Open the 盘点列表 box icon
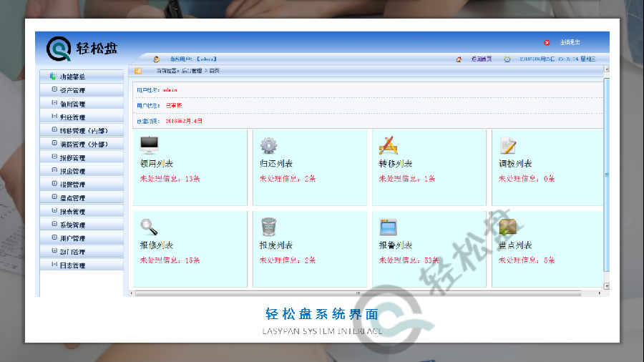 (508, 227)
